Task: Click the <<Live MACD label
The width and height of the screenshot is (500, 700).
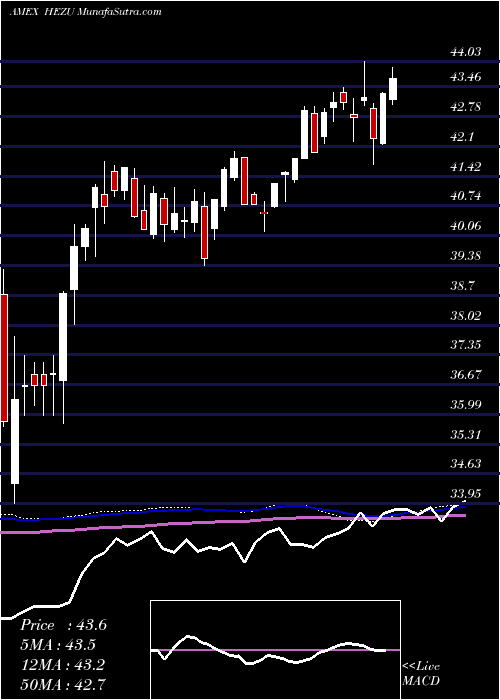Action: [421, 674]
